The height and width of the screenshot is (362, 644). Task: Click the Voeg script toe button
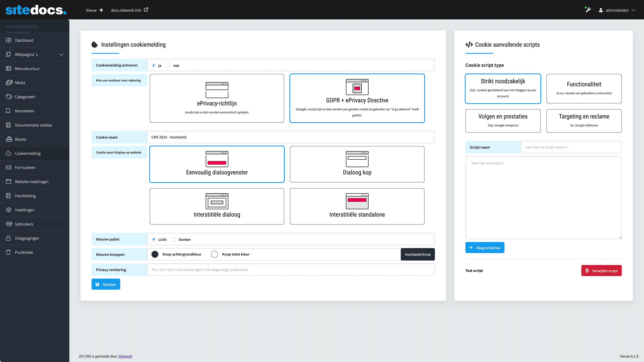[x=485, y=248]
